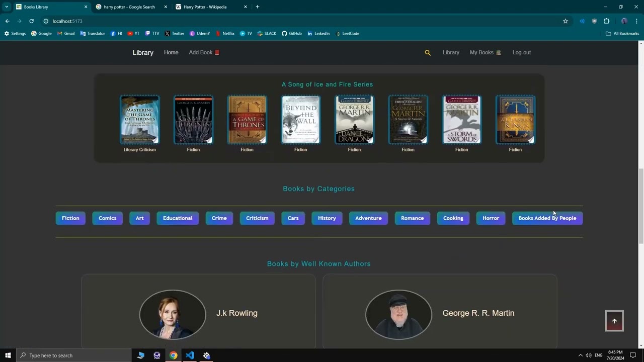644x362 pixels.
Task: Bookmark this page with the star icon
Action: tap(566, 21)
